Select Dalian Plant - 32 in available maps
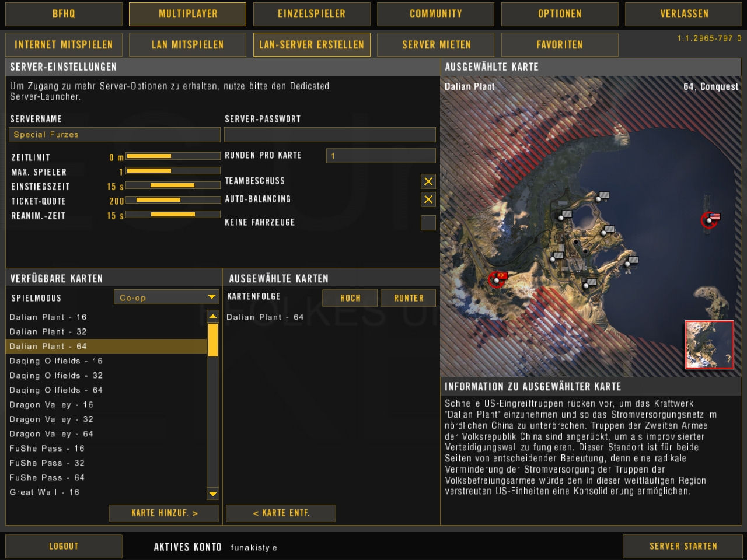 pos(106,332)
